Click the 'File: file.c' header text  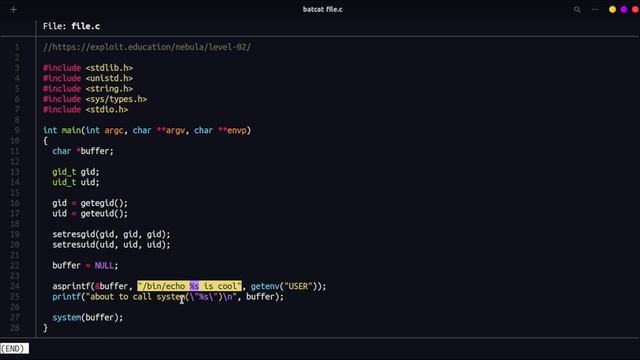[x=71, y=26]
